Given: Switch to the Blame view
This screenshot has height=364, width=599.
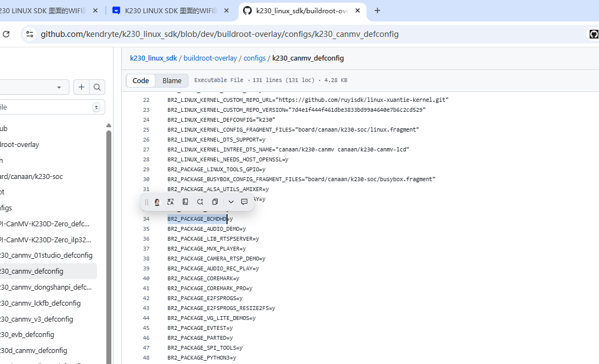Looking at the screenshot, I should click(x=172, y=80).
